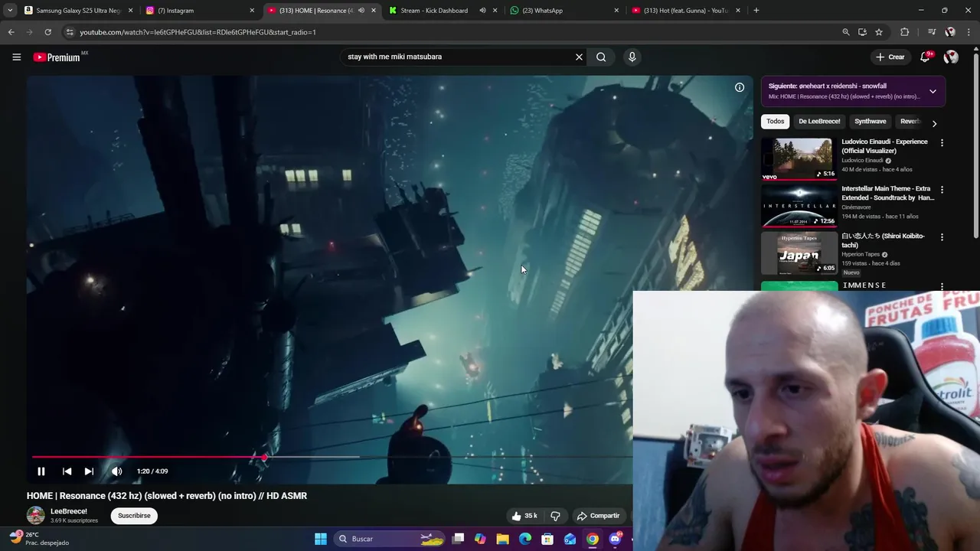Open Shiroi Koibito-tachi Japan thumbnail
This screenshot has width=980, height=551.
coord(799,253)
